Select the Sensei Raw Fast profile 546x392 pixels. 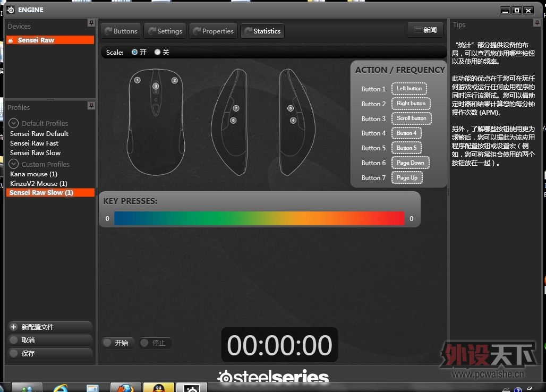[x=34, y=143]
